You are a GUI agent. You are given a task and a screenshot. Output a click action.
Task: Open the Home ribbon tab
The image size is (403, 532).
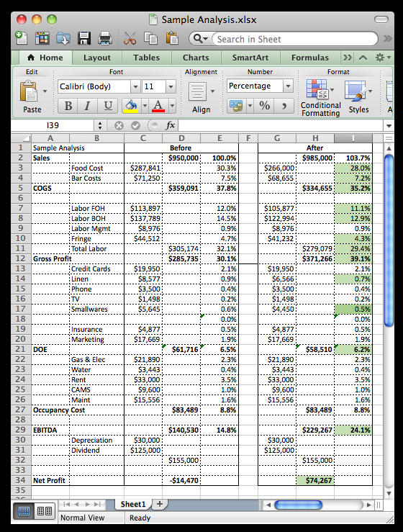click(45, 58)
